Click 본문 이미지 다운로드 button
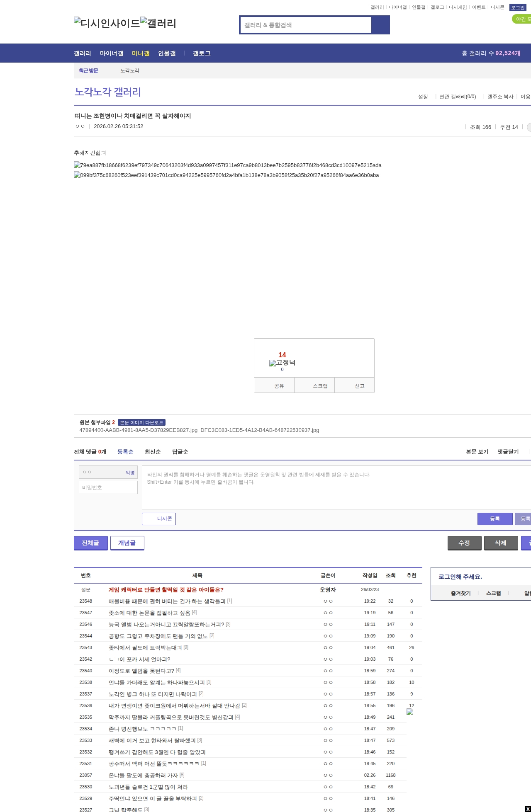Viewport: 531px width, 812px height. tap(141, 422)
